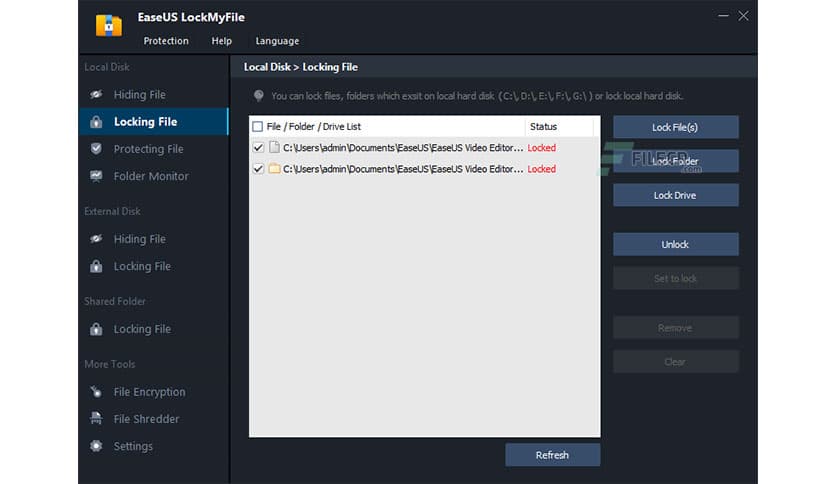This screenshot has height=484, width=836.
Task: Click the Unlock button
Action: [x=676, y=244]
